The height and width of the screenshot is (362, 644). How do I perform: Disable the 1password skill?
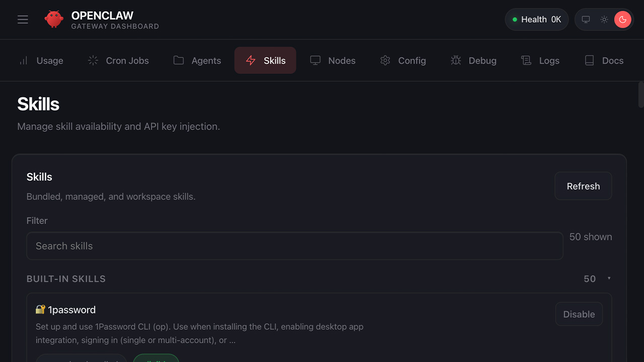(x=579, y=314)
